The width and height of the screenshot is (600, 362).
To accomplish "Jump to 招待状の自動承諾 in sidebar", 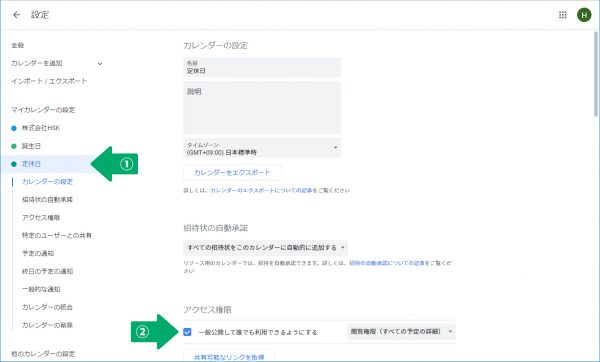I will coord(47,200).
